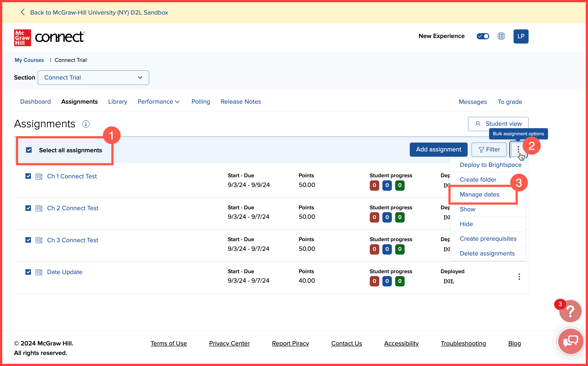Screen dimensions: 588x366
Task: Expand the Performance menu
Action: tap(158, 102)
